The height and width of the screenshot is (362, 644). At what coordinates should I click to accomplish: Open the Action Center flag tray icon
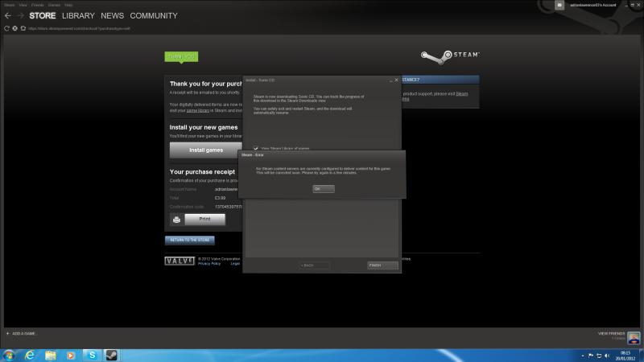tap(591, 356)
